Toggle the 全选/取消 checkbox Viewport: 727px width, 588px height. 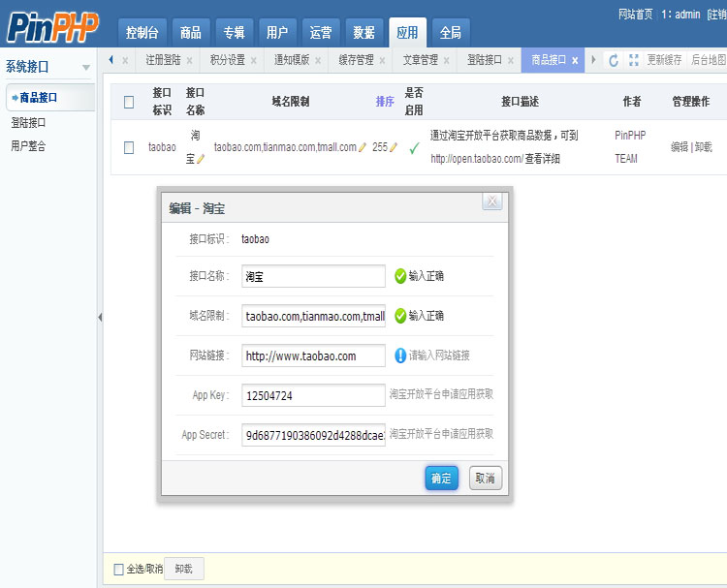click(118, 570)
